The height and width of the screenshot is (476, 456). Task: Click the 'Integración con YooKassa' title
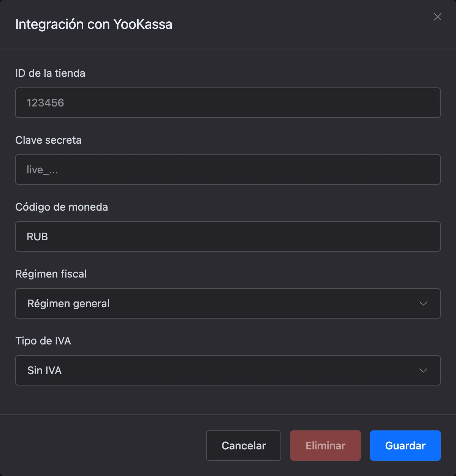tap(94, 24)
